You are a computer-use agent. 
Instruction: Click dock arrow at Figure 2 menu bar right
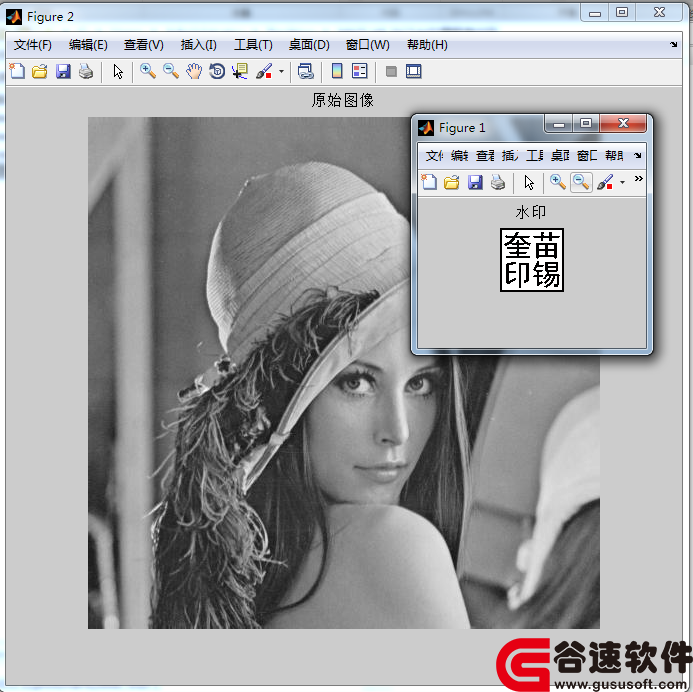[674, 45]
